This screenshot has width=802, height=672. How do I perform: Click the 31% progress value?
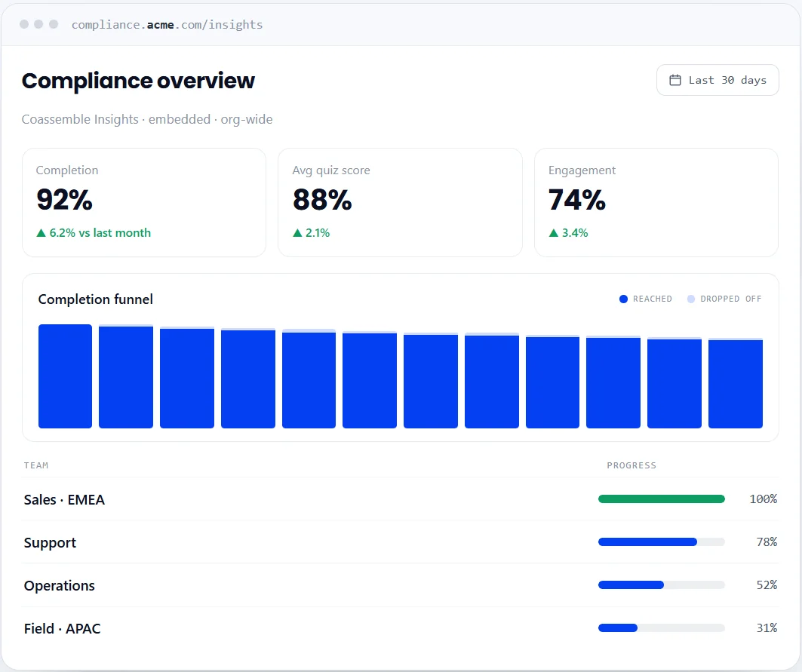(767, 628)
